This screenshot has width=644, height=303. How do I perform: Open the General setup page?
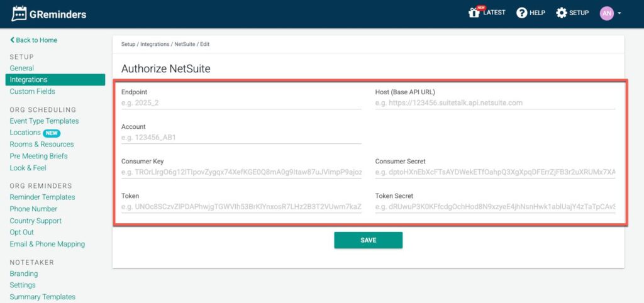pyautogui.click(x=22, y=68)
